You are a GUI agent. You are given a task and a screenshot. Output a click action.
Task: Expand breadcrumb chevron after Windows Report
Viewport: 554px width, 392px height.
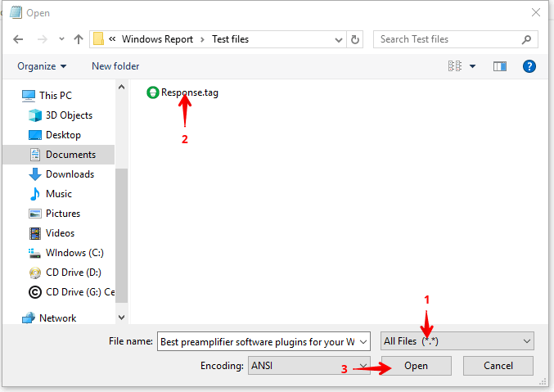(203, 39)
